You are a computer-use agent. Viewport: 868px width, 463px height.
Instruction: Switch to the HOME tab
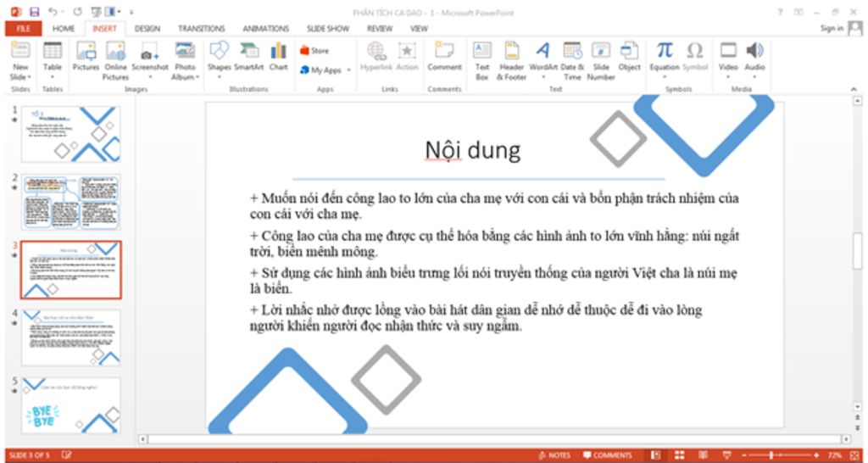tap(64, 29)
